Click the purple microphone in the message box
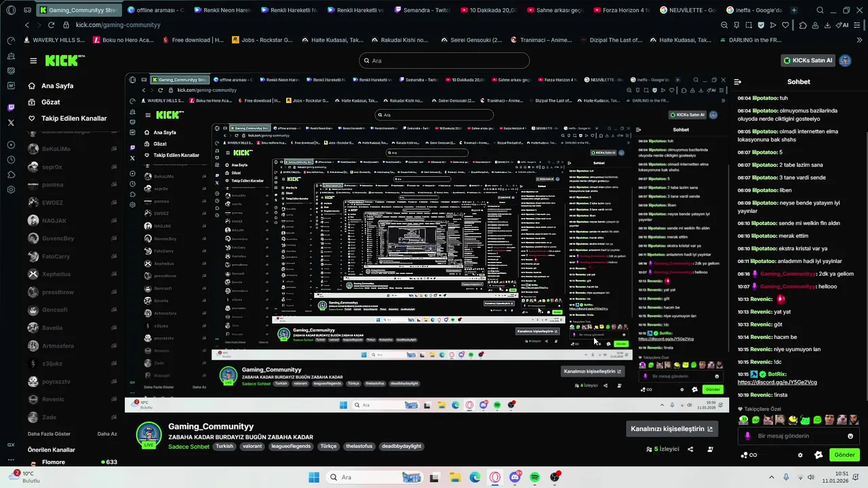The height and width of the screenshot is (488, 868). (x=747, y=436)
